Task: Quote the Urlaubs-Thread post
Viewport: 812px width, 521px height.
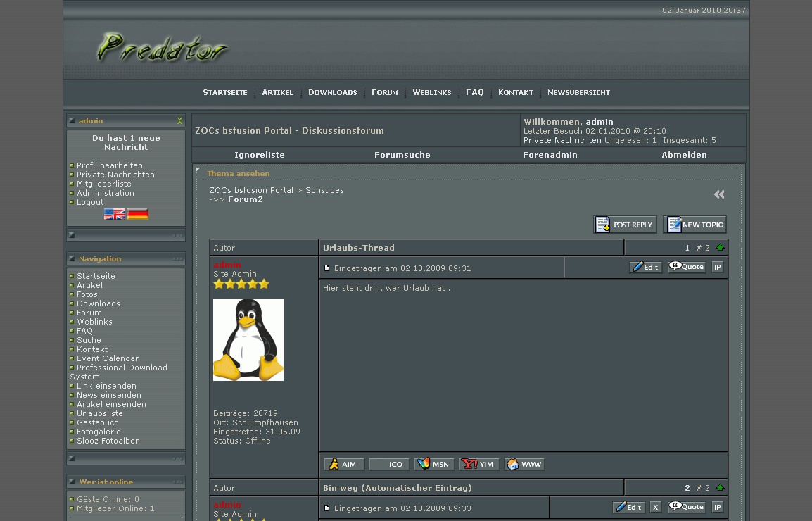Action: pos(687,267)
